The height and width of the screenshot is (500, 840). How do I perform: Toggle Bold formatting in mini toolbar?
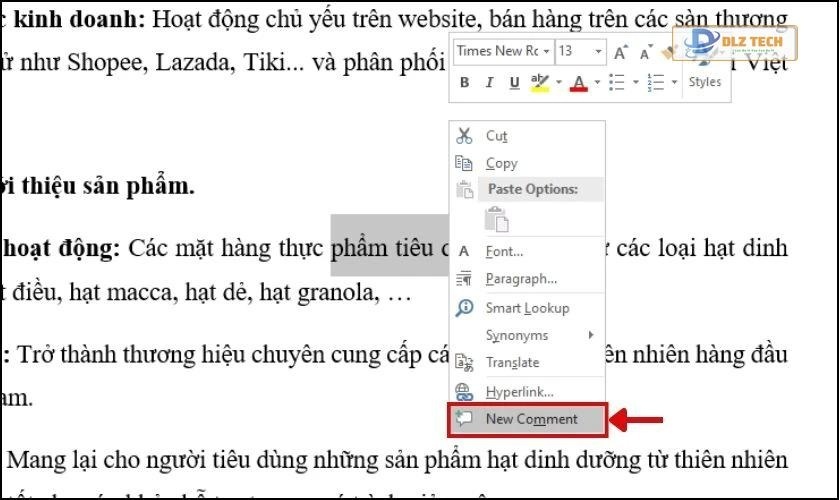pyautogui.click(x=464, y=83)
